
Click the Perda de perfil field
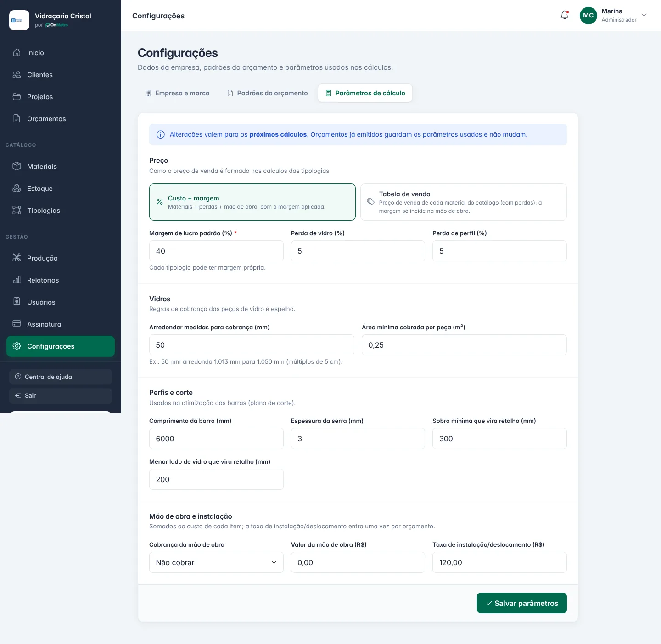pyautogui.click(x=499, y=251)
